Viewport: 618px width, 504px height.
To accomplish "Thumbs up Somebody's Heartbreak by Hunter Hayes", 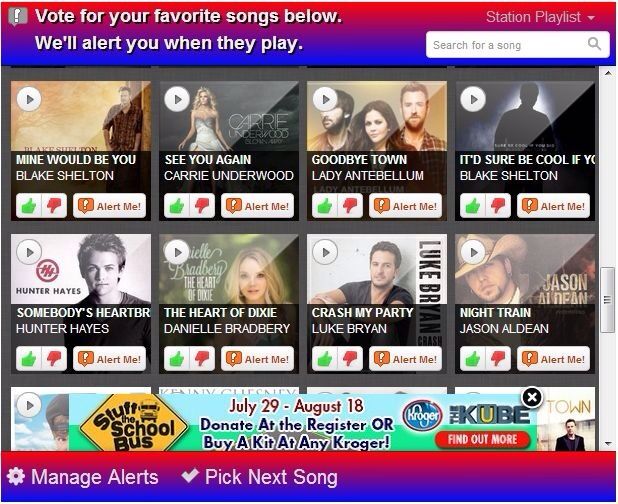I will [28, 359].
